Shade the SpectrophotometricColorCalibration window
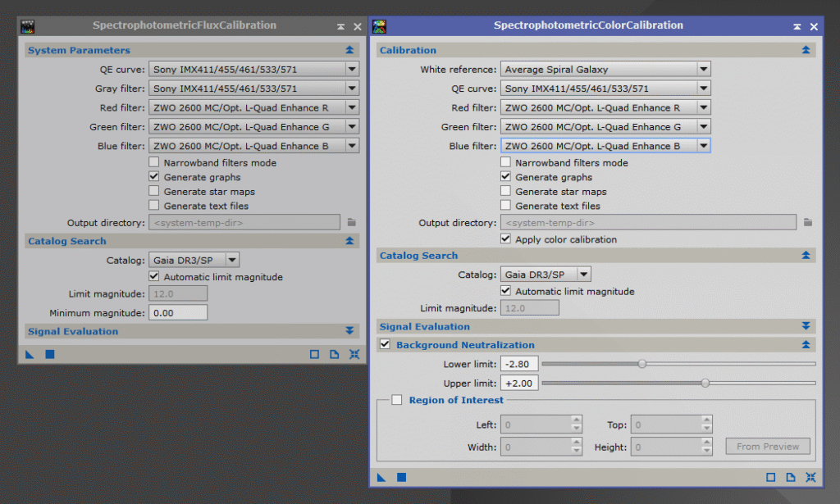Image resolution: width=840 pixels, height=504 pixels. click(x=797, y=26)
